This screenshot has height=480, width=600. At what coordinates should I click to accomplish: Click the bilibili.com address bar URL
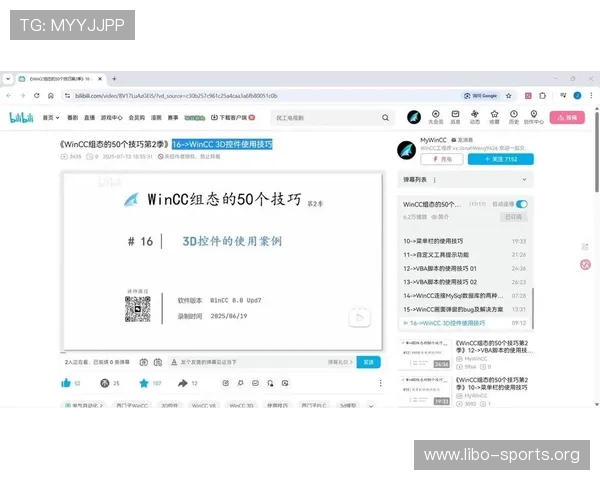tap(176, 96)
